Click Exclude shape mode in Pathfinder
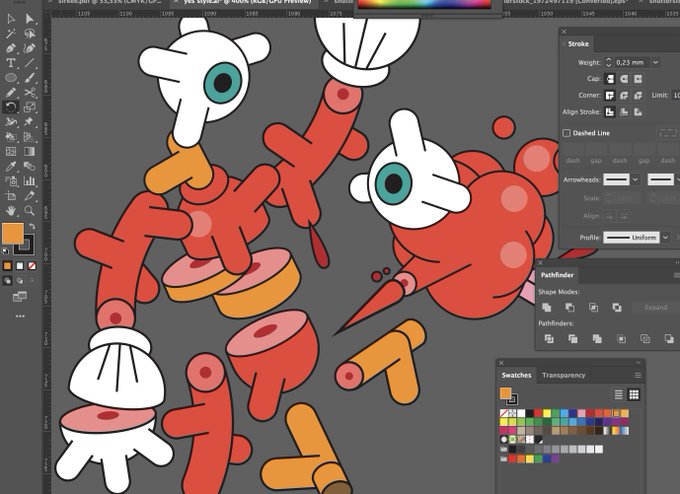The height and width of the screenshot is (494, 680). click(x=617, y=308)
